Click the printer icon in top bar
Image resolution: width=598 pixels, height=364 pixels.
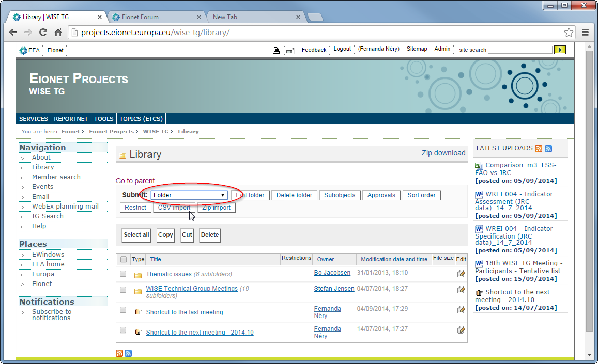[276, 50]
